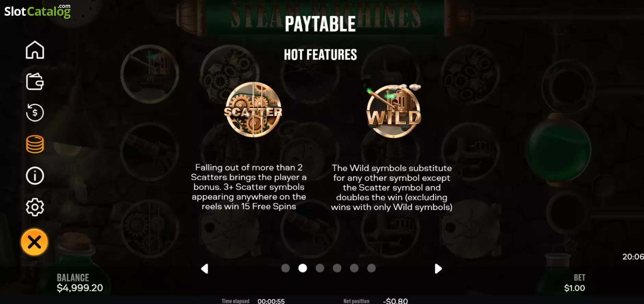Click the Wild symbol icon
The image size is (644, 304).
click(x=393, y=111)
